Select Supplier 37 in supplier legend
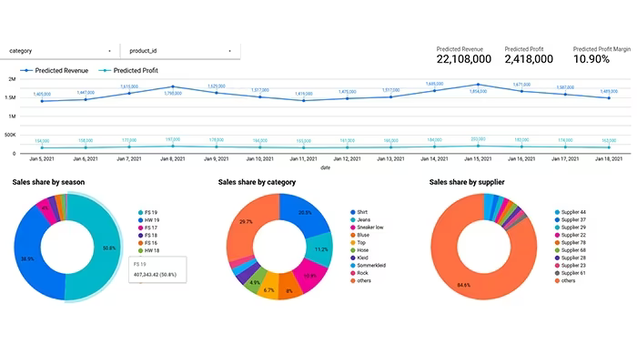Screen dimensions: 637x364 (x=571, y=220)
